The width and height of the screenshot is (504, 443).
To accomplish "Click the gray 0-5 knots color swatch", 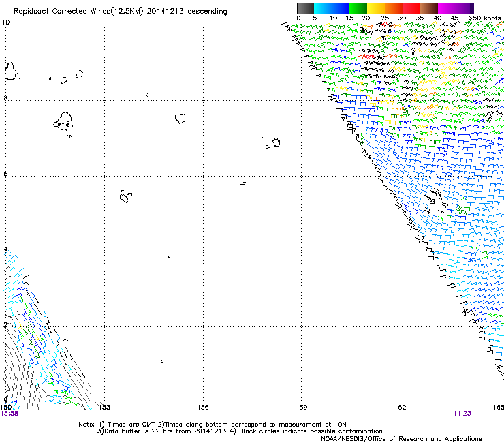I will click(305, 8).
